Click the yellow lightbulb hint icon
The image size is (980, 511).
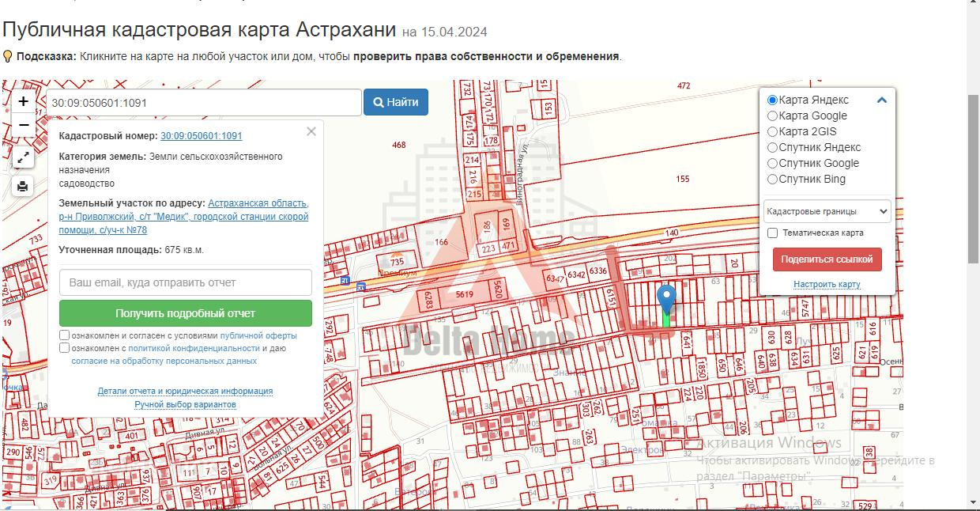7,57
